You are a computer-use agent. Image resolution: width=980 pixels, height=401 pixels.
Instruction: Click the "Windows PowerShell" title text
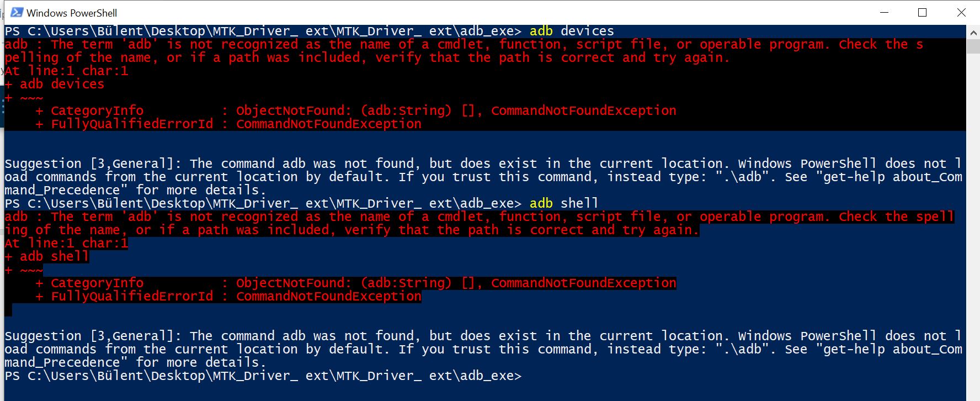point(72,12)
